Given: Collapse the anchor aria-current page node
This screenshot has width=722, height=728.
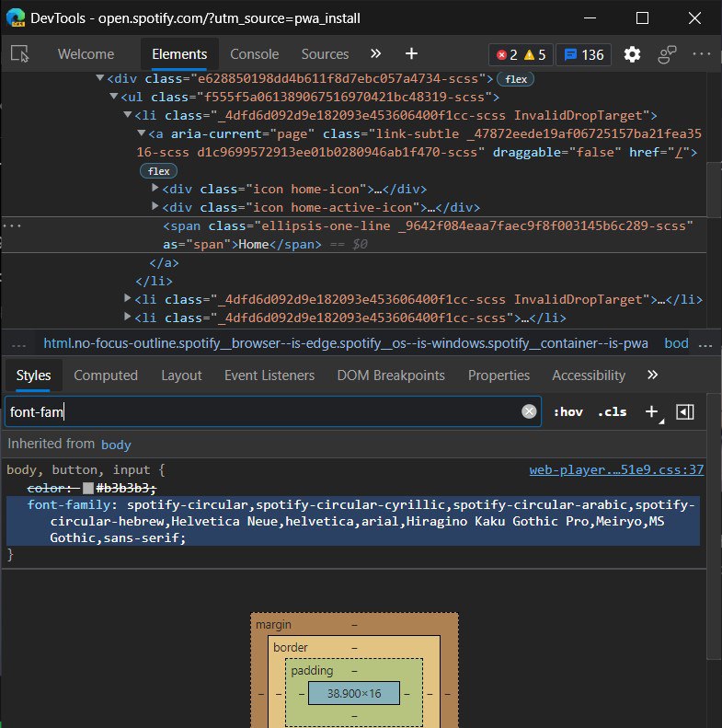Looking at the screenshot, I should tap(142, 133).
